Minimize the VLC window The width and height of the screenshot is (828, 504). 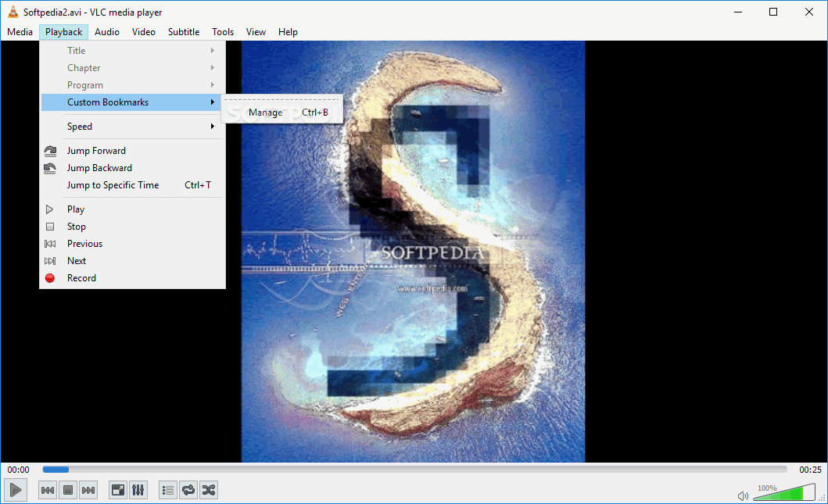(738, 12)
